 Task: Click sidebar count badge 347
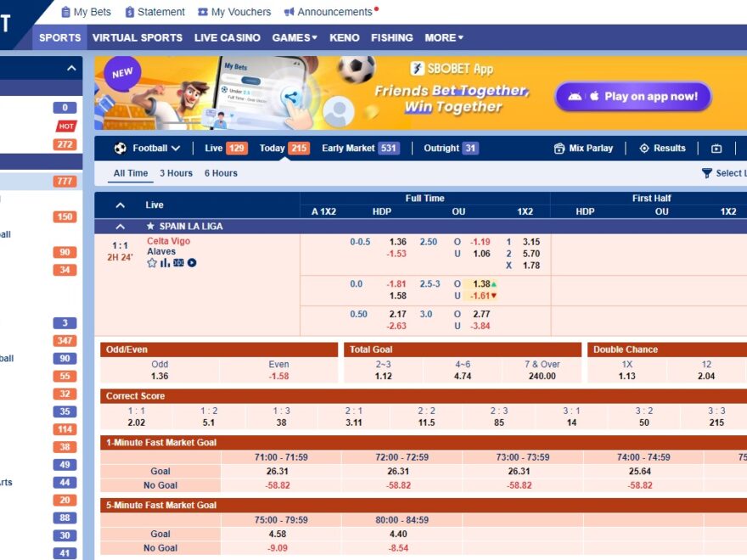coord(65,341)
